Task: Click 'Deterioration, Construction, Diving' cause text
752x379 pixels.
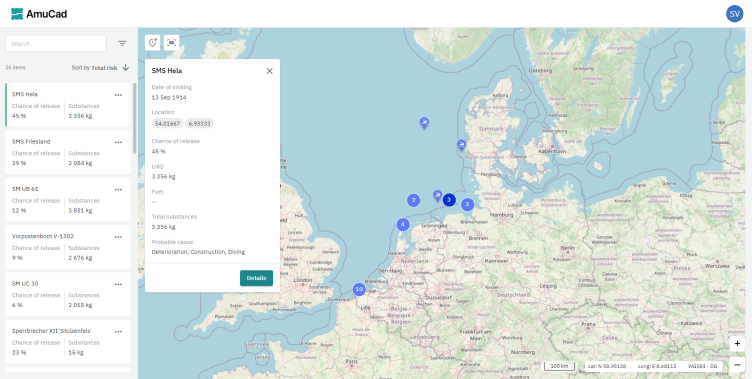Action: 198,252
